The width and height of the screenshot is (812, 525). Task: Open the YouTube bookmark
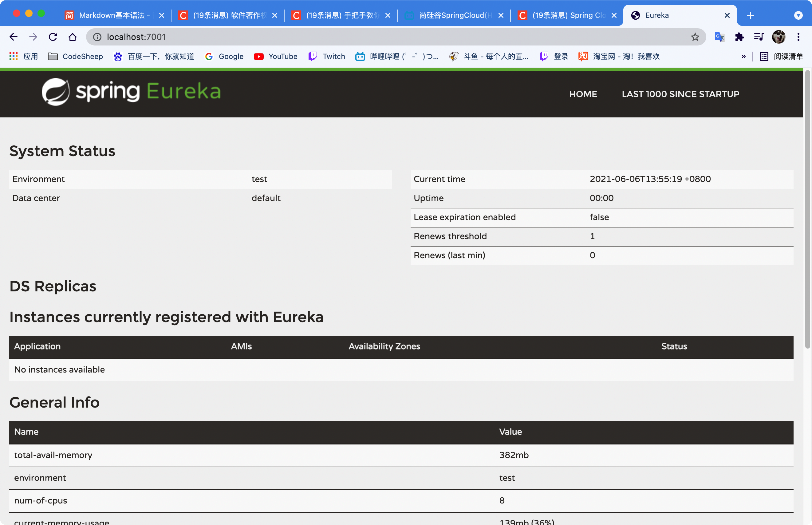point(276,56)
